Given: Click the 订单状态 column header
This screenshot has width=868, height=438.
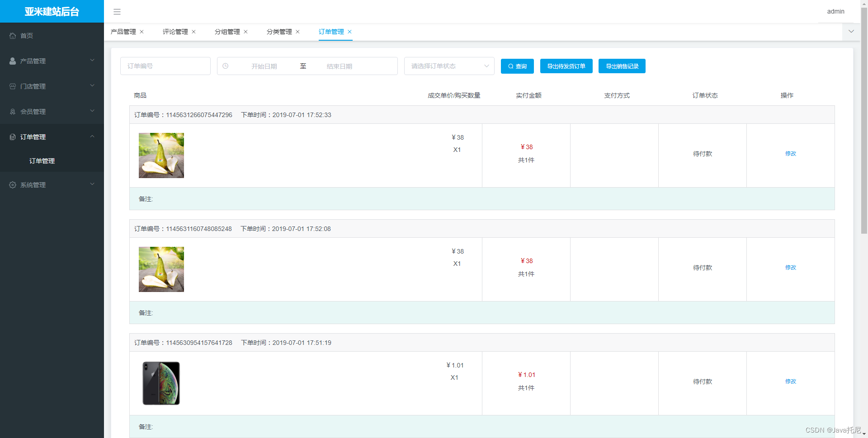Looking at the screenshot, I should [x=705, y=95].
